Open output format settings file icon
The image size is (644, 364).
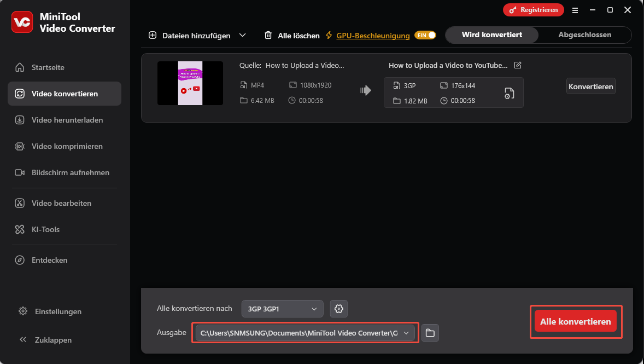coord(510,94)
